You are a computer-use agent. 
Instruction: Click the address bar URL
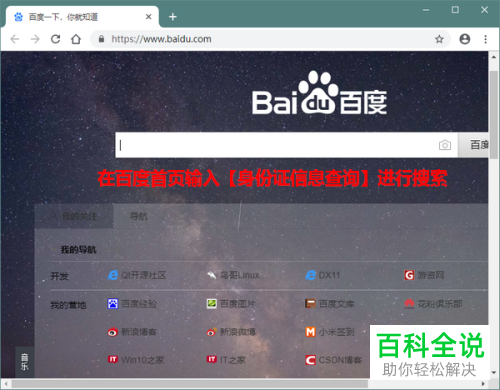[x=161, y=39]
